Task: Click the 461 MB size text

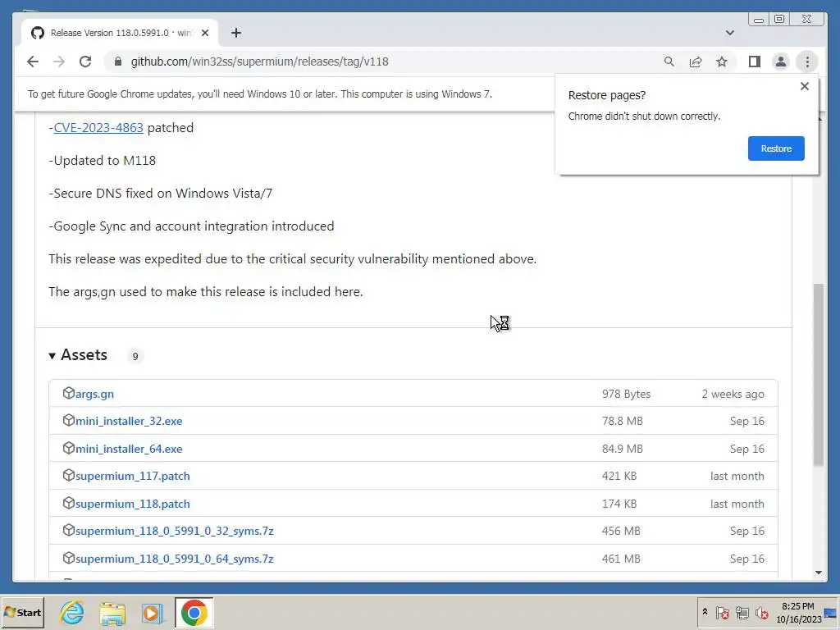Action: coord(621,559)
